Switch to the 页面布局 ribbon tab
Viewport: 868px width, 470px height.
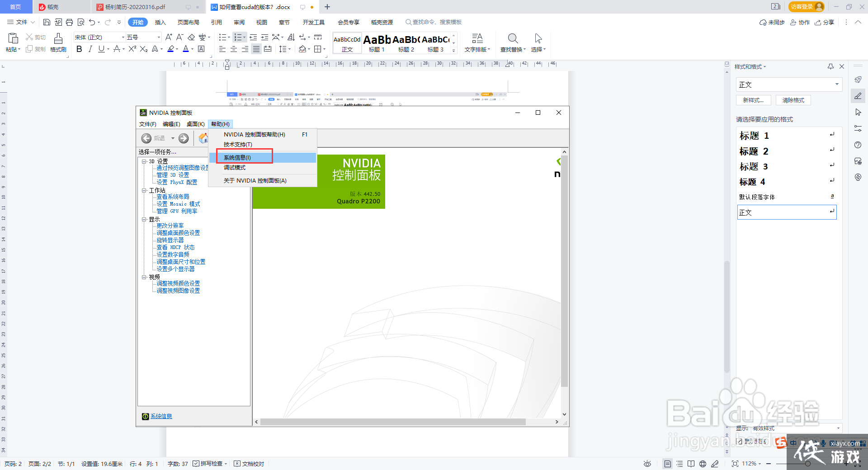(x=189, y=22)
